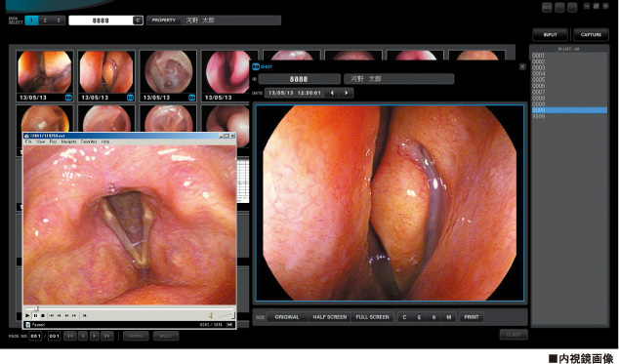Go to previous page with left arrow
Screen dimensions: 619x364
coord(83,336)
